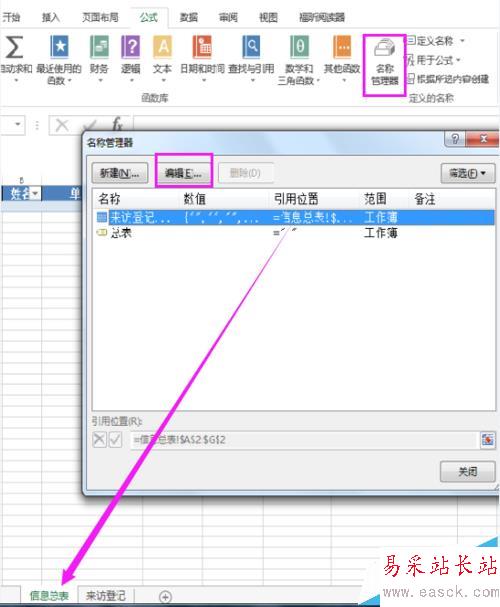This screenshot has height=607, width=500.
Task: Click the formula bar cancel X icon
Action: click(x=62, y=125)
